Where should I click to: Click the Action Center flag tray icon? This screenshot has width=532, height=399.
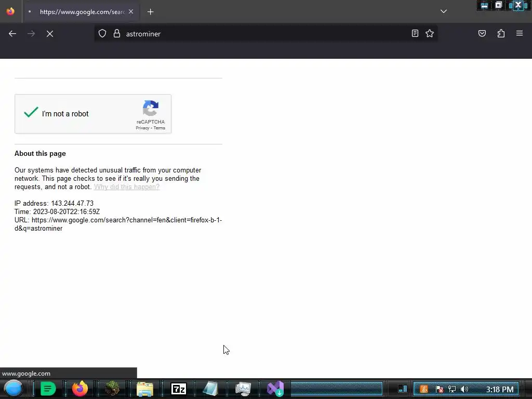[x=439, y=389]
